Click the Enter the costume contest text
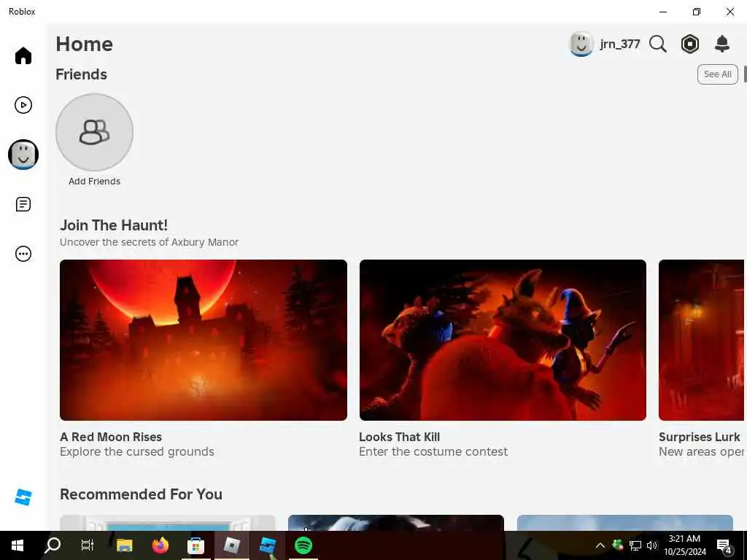747x560 pixels. tap(433, 451)
